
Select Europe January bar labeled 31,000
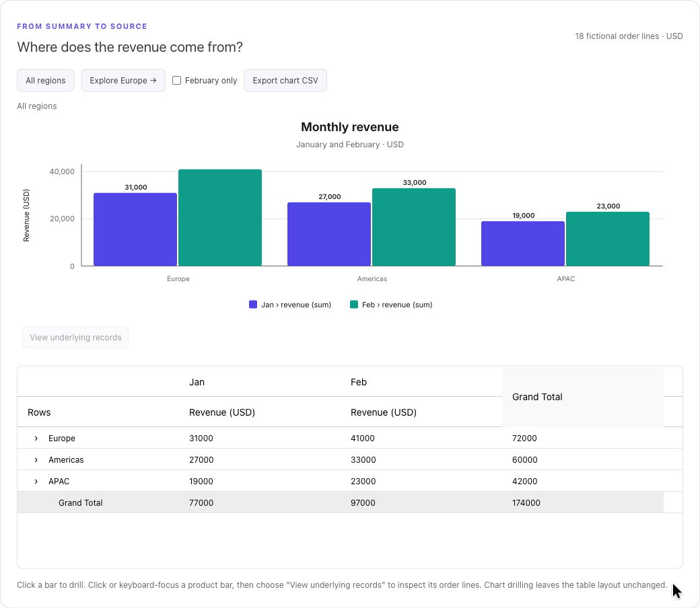135,229
